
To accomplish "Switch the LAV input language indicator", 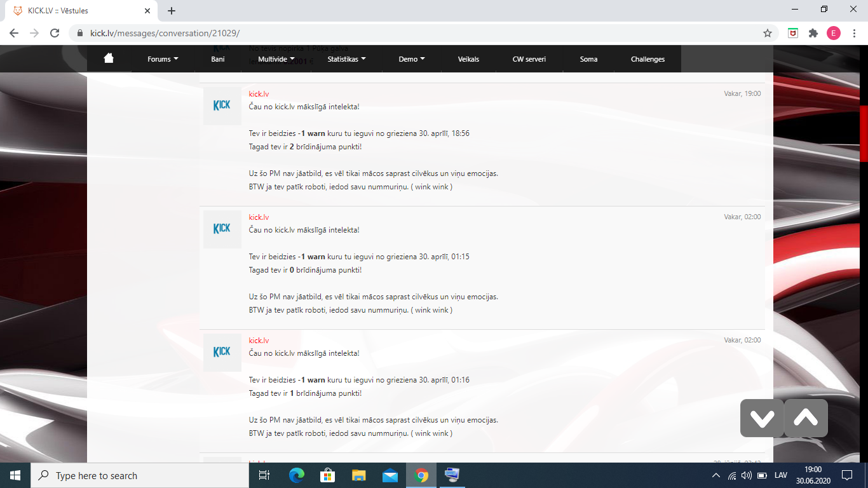I will (x=781, y=475).
